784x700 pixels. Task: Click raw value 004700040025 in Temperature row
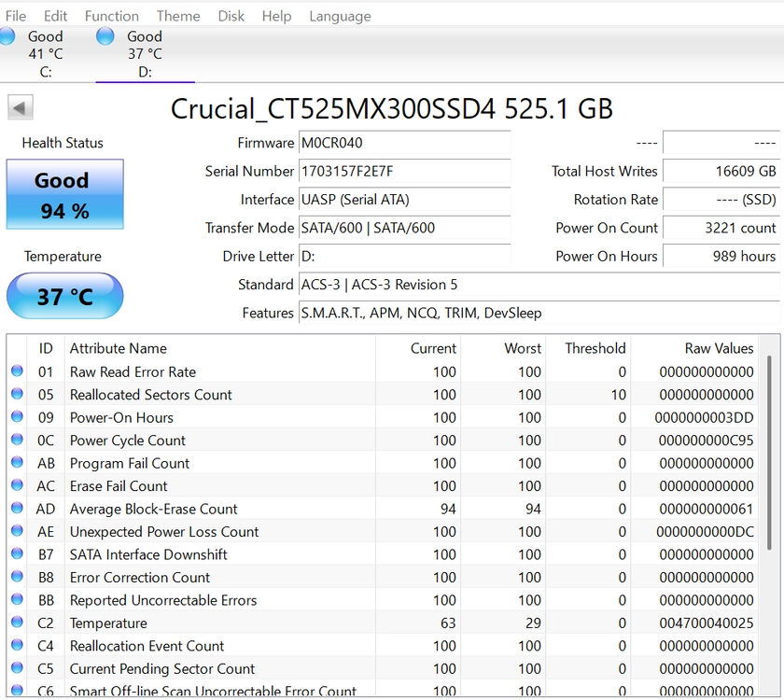click(x=706, y=623)
